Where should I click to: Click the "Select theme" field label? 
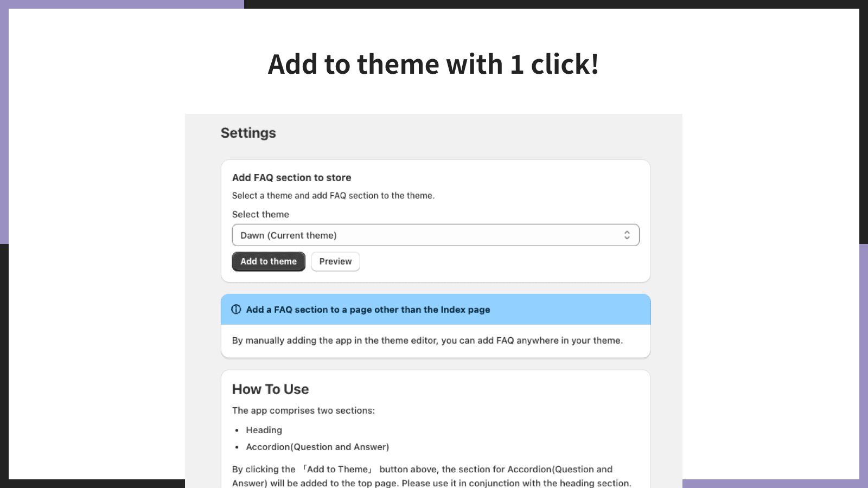(260, 215)
